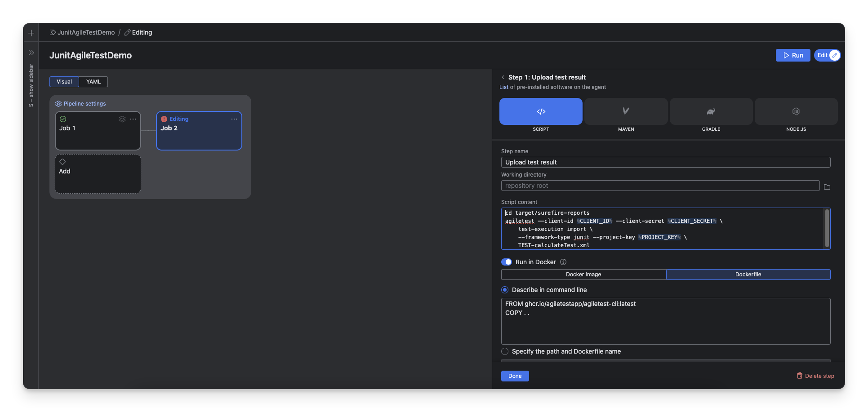The height and width of the screenshot is (412, 868).
Task: Browse working directory with folder icon
Action: 827,186
